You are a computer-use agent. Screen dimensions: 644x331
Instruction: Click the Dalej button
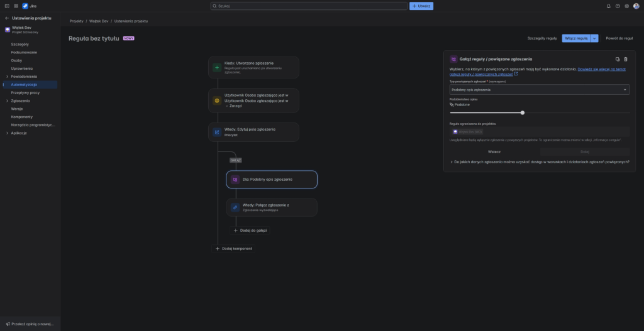click(585, 152)
